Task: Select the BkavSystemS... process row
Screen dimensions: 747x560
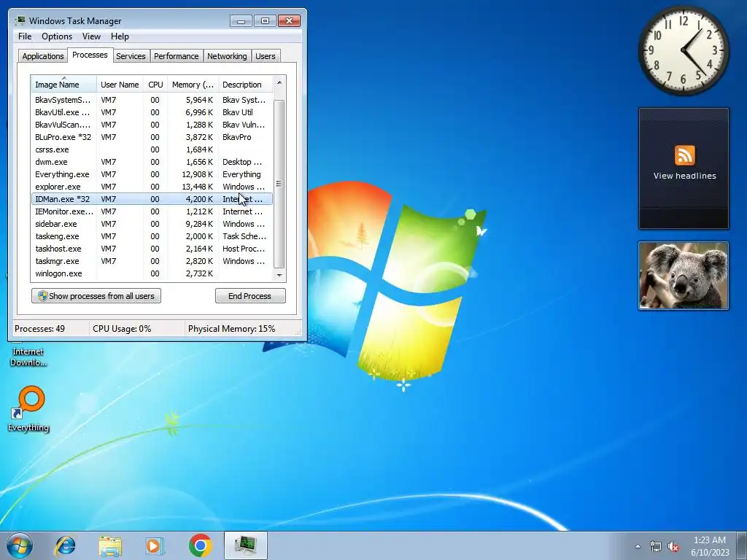Action: coord(152,100)
